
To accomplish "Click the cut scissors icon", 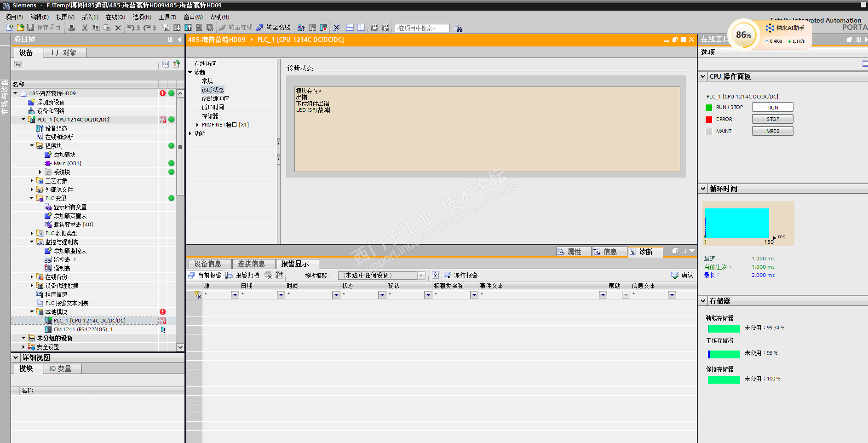I will pyautogui.click(x=85, y=28).
